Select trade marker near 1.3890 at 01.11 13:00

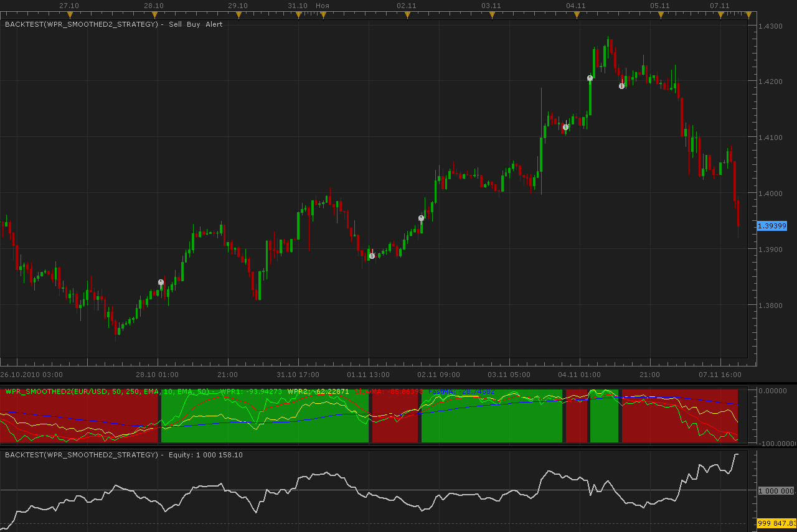coord(372,256)
